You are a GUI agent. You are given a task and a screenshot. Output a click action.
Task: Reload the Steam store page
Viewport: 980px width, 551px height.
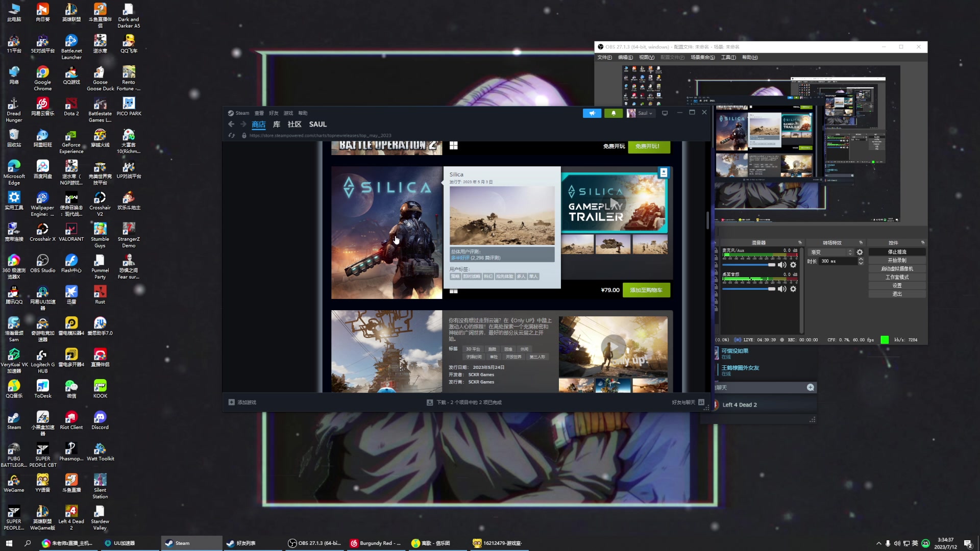232,136
